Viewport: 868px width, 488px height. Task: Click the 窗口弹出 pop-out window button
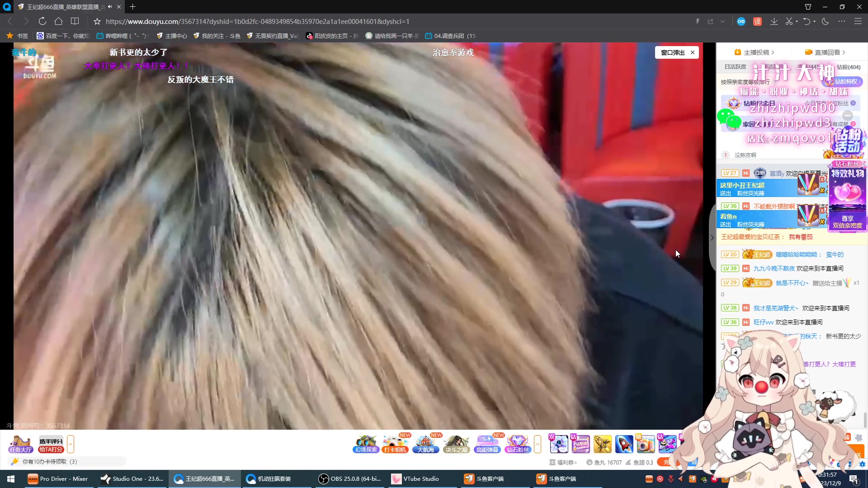(x=672, y=52)
